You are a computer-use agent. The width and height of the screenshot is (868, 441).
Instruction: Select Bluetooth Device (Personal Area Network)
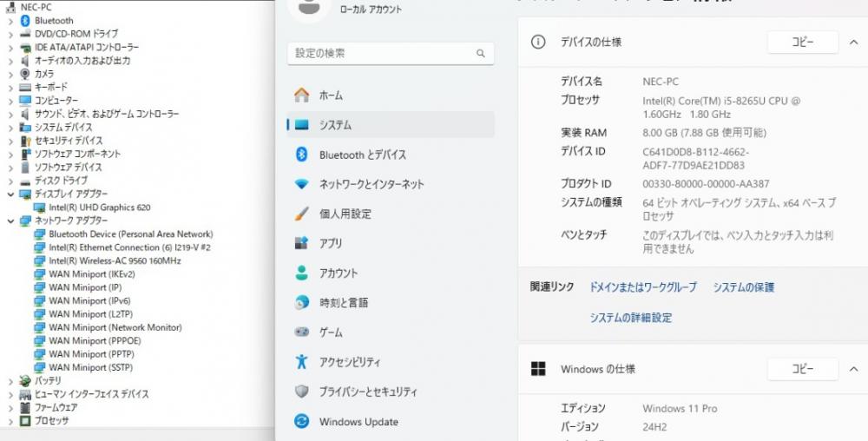pyautogui.click(x=131, y=234)
